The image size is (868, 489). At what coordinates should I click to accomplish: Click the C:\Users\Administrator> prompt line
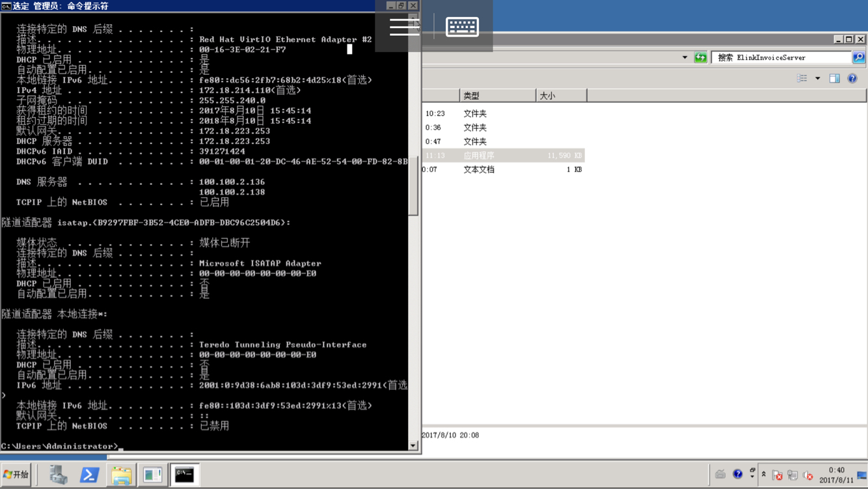tap(60, 446)
